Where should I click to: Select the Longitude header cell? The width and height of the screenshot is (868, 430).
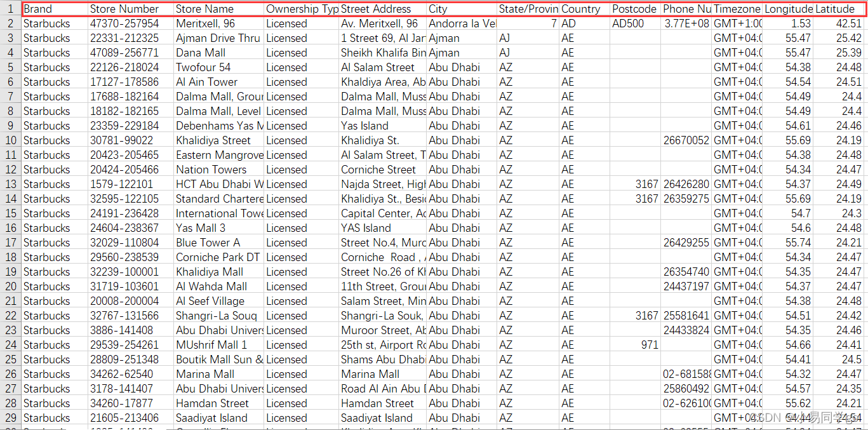point(788,9)
